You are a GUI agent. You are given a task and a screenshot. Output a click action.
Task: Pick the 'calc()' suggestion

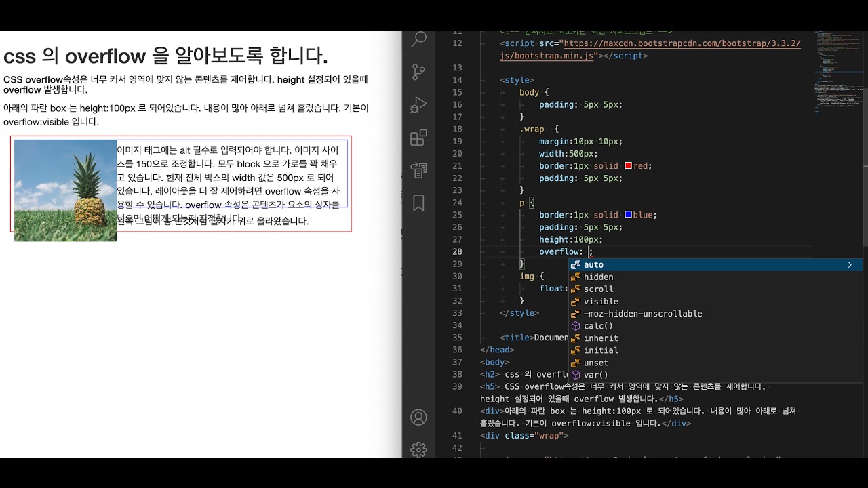pyautogui.click(x=715, y=325)
